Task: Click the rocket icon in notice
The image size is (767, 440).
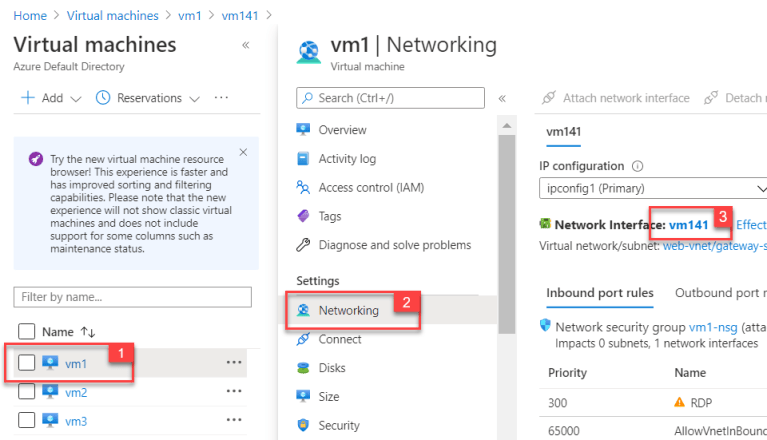Action: click(x=36, y=159)
